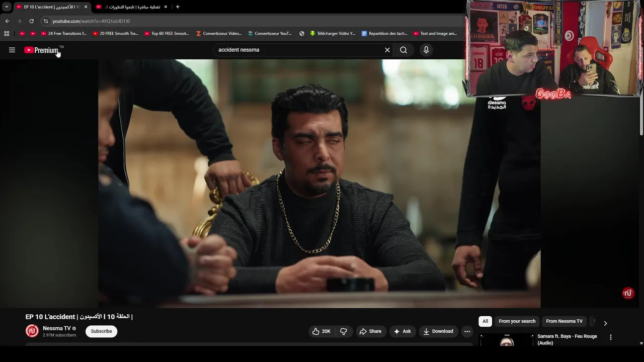
Task: Reload the current page
Action: click(31, 21)
